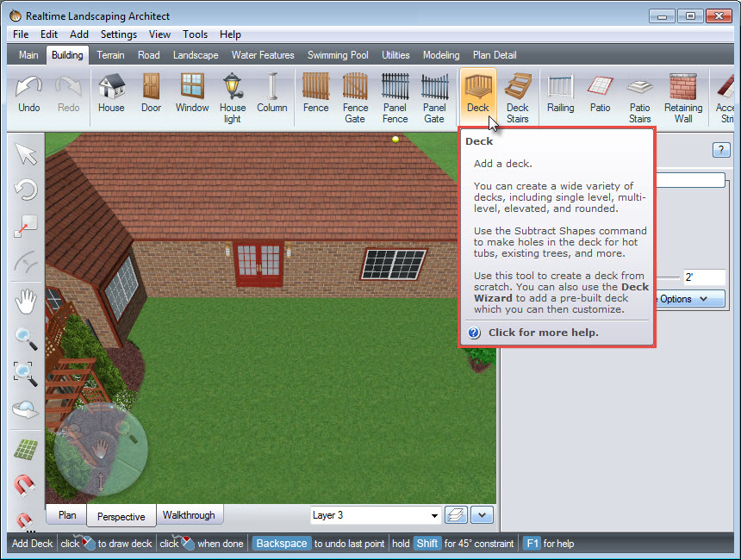Switch to the Perspective view

[121, 516]
